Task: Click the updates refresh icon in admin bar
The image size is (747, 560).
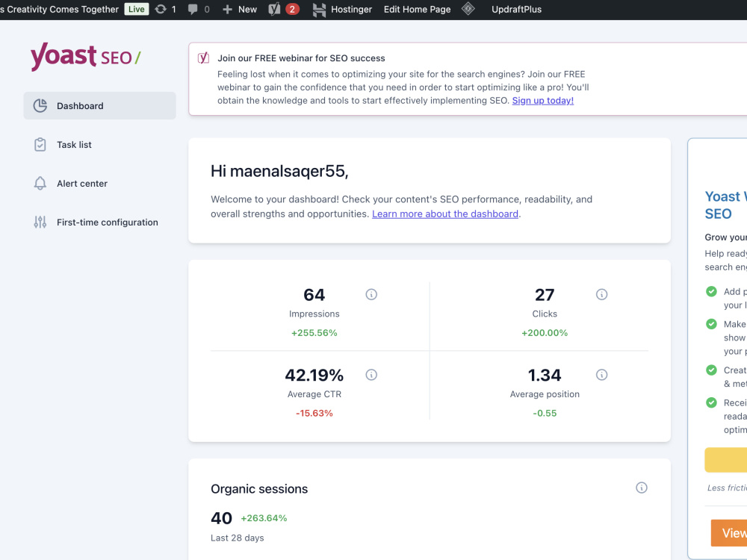Action: tap(161, 9)
